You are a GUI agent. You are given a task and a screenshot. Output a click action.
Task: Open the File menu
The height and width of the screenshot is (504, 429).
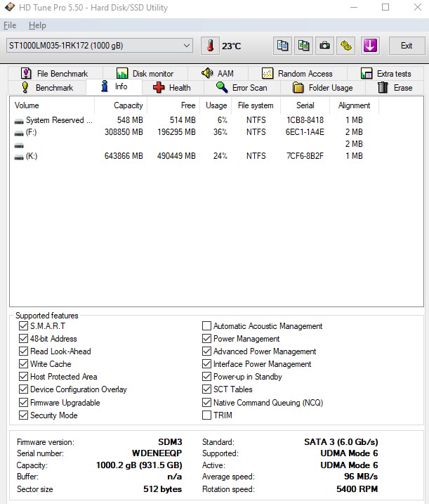coord(10,25)
